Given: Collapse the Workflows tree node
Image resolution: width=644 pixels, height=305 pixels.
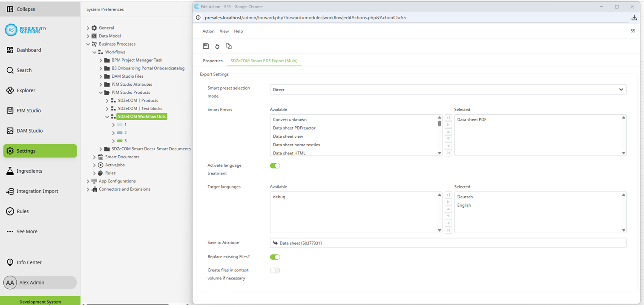Looking at the screenshot, I should coord(95,52).
